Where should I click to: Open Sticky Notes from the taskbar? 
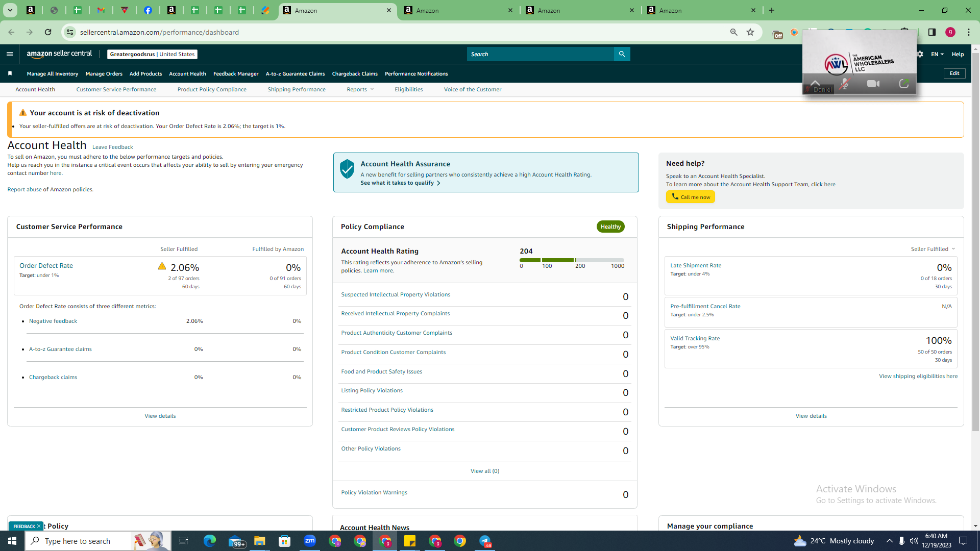click(410, 541)
